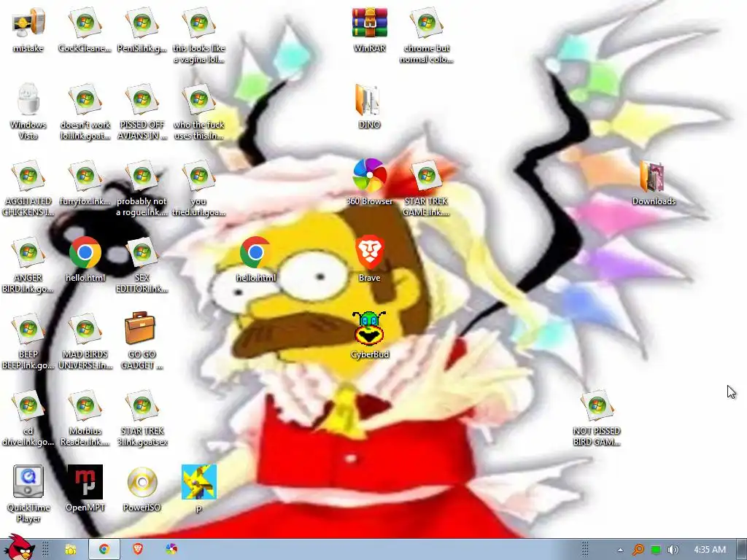Screen dimensions: 747x560
Task: Show hidden system tray icons
Action: [x=620, y=550]
